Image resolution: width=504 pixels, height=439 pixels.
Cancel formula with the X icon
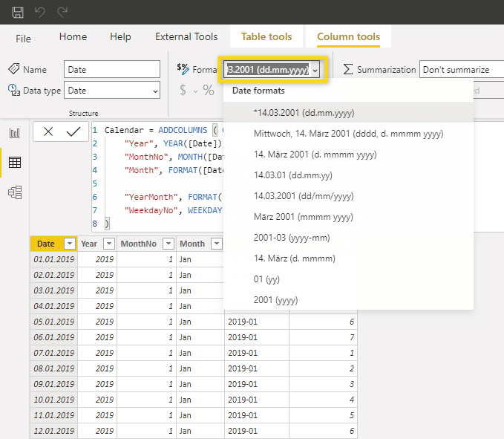tap(48, 131)
